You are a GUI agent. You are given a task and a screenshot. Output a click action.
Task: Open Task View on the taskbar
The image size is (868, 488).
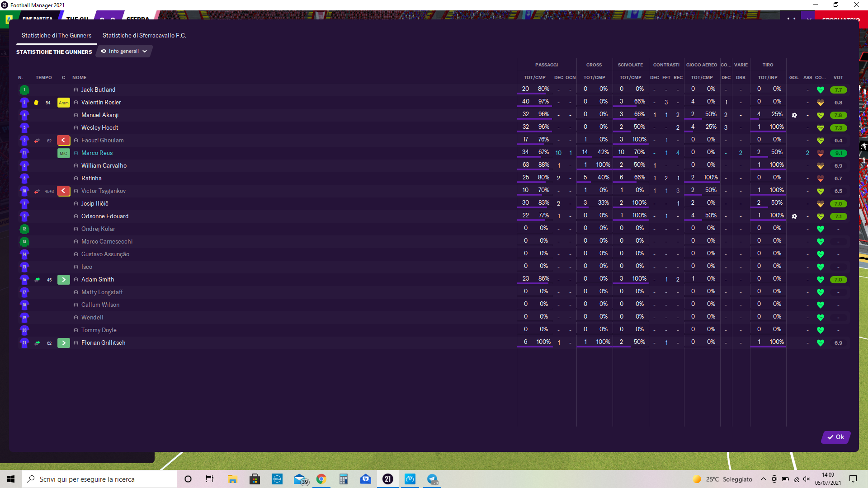[x=209, y=479]
